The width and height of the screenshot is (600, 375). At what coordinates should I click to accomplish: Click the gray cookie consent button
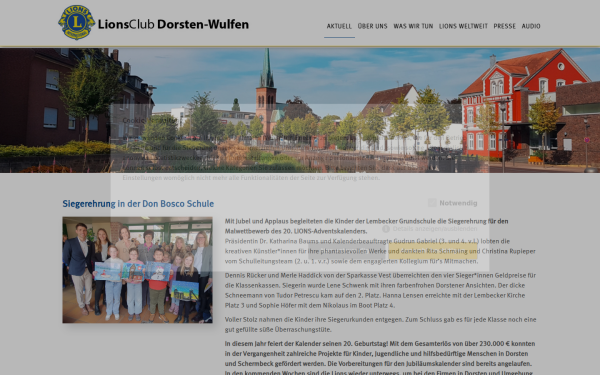click(x=348, y=251)
